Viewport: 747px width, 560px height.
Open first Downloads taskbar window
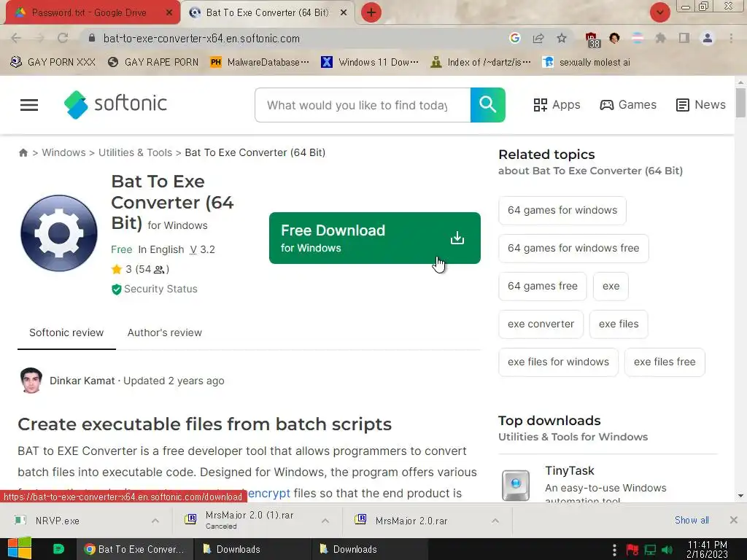click(x=252, y=549)
